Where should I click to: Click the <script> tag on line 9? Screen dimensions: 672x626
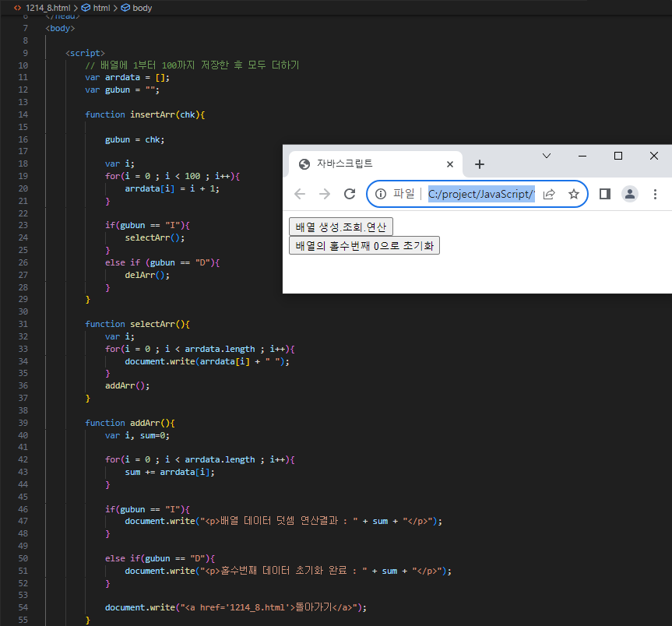(x=85, y=53)
